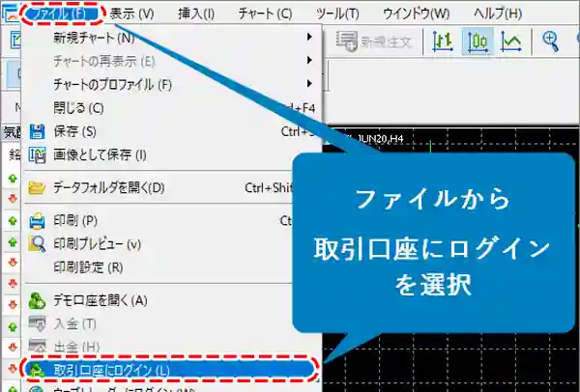The image size is (580, 392).
Task: Select 閉じる (C) from the menu
Action: click(x=172, y=108)
